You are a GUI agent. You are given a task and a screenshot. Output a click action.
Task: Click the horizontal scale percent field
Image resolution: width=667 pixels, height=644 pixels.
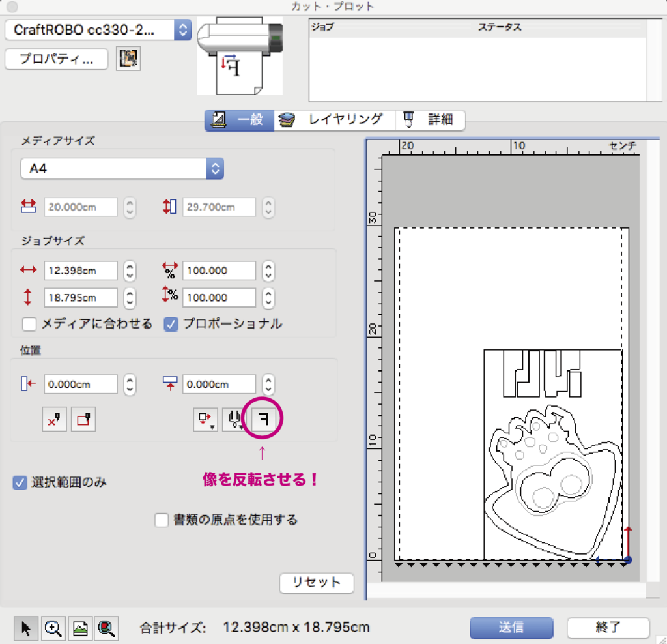[219, 271]
